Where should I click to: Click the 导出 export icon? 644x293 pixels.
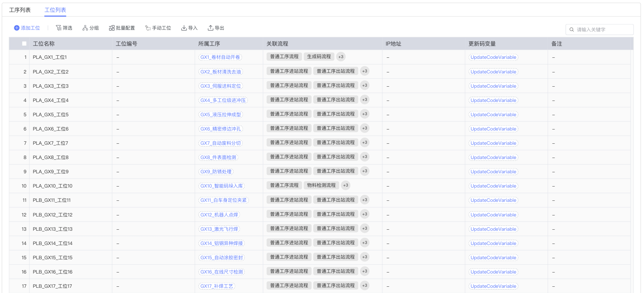pos(211,28)
